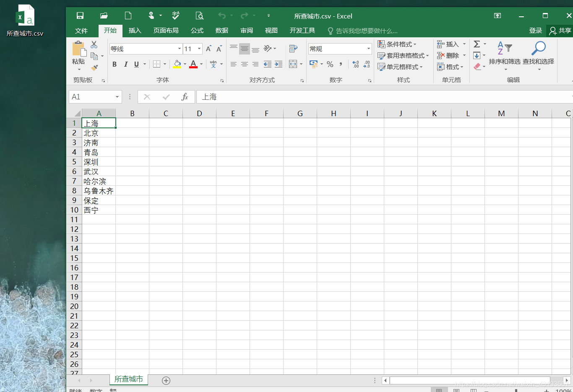Viewport: 573px width, 392px height.
Task: Click the Undo arrow icon
Action: click(x=222, y=16)
